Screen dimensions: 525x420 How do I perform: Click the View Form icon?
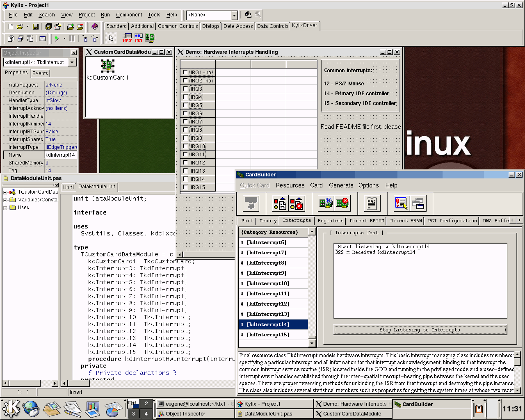point(21,39)
